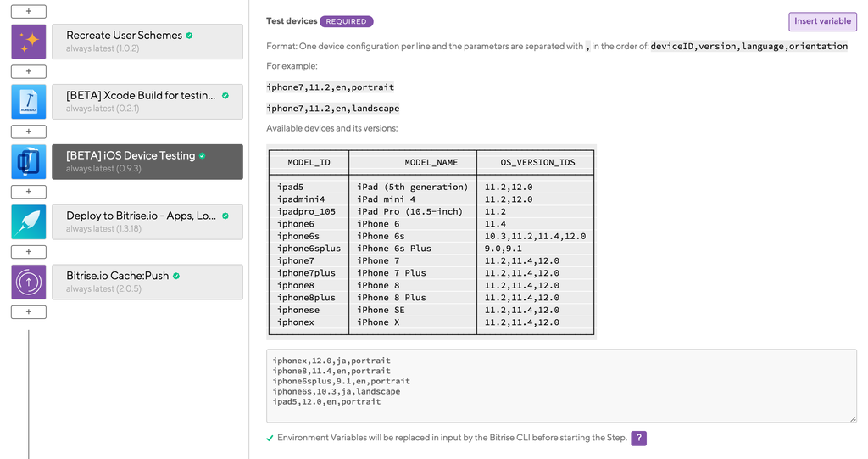Click verified badge next to Deploy to Bitrise.io
This screenshot has height=459, width=868.
click(225, 216)
